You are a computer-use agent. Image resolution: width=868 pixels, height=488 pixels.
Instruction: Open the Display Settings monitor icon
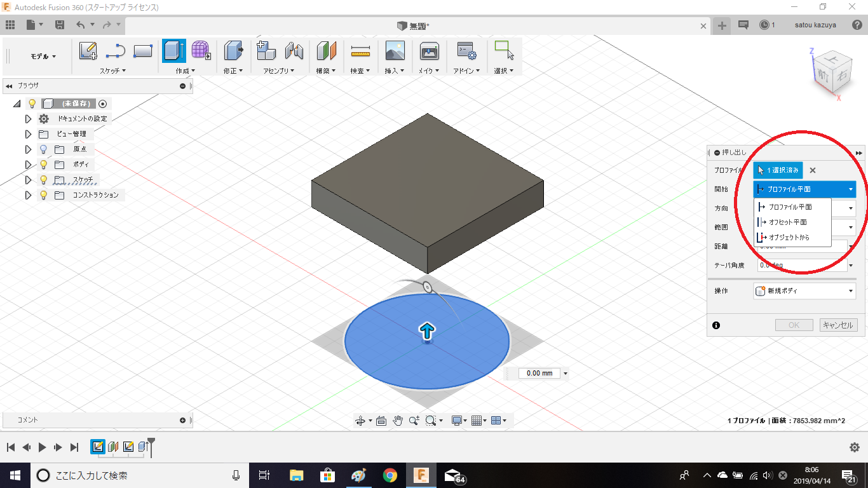(x=456, y=420)
